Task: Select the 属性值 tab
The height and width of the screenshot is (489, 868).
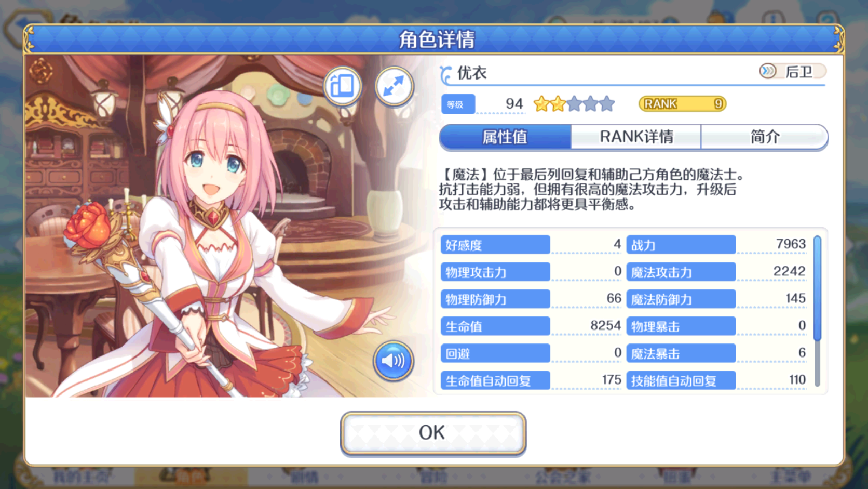Action: pyautogui.click(x=505, y=137)
